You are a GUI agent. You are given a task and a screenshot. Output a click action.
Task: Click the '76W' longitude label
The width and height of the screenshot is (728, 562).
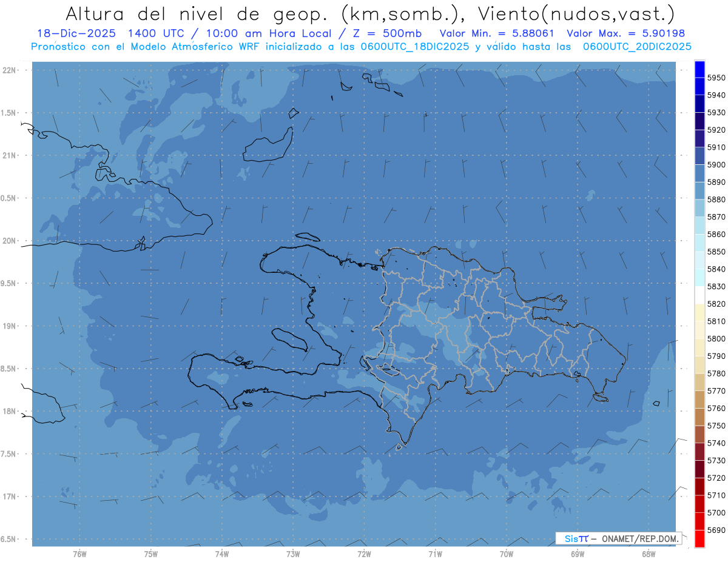tap(79, 554)
